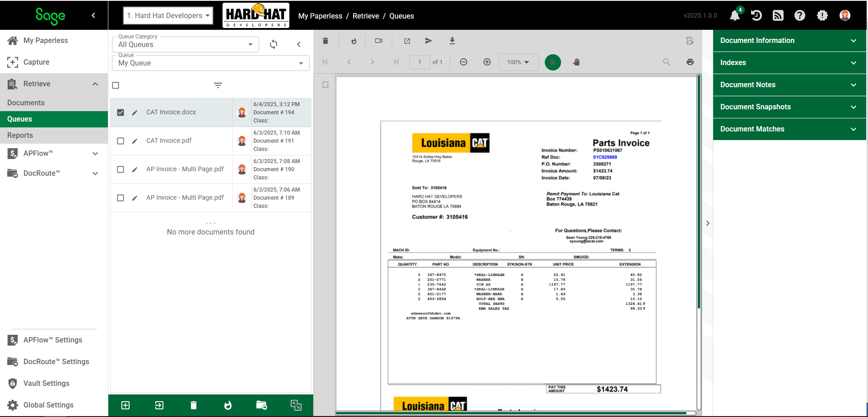This screenshot has width=868, height=417.
Task: Open the history clock icon in header
Action: (757, 15)
